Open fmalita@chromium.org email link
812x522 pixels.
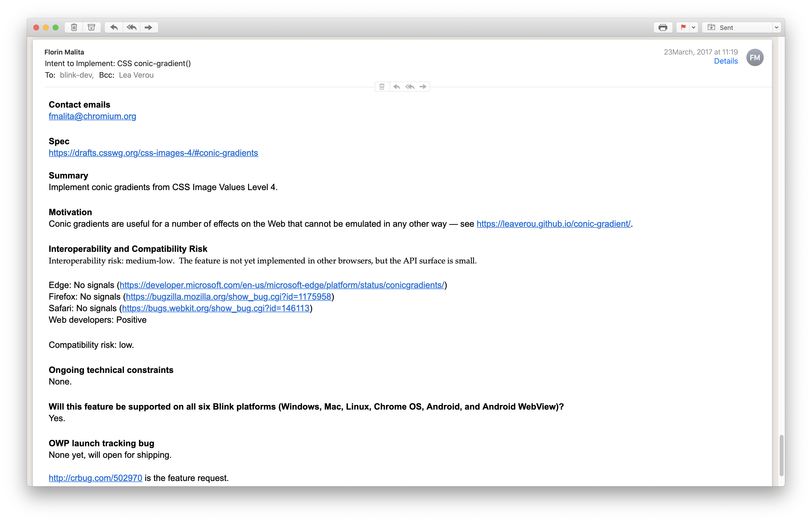[x=92, y=116]
